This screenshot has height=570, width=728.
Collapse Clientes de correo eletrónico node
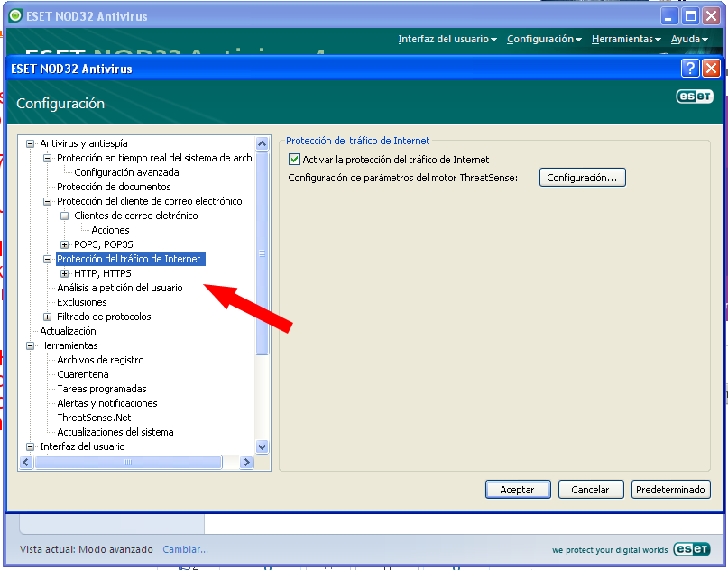click(65, 216)
